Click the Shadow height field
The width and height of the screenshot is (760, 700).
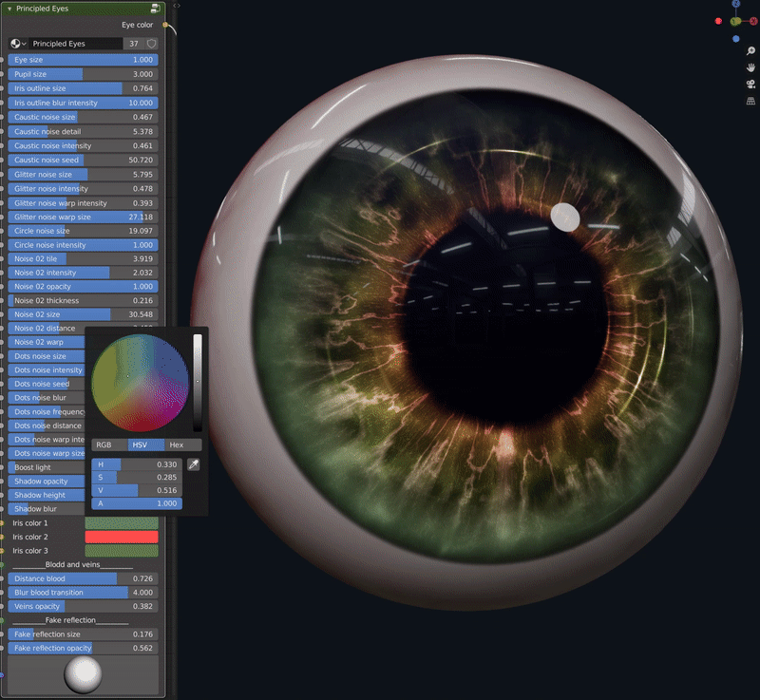tap(47, 495)
